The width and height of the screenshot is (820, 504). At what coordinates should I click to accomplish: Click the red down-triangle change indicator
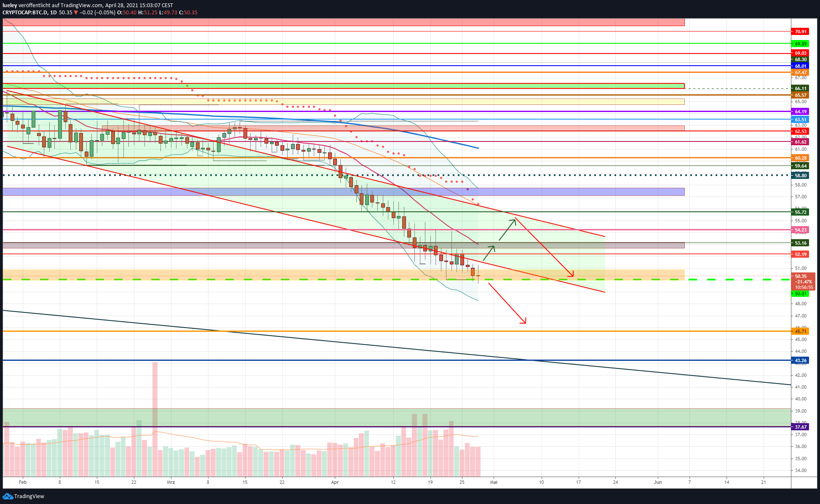[76, 13]
